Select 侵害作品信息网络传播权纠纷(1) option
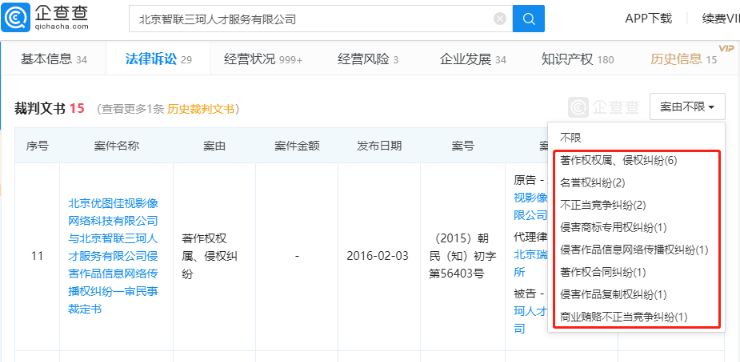Screen dimensions: 740x362 coord(634,250)
